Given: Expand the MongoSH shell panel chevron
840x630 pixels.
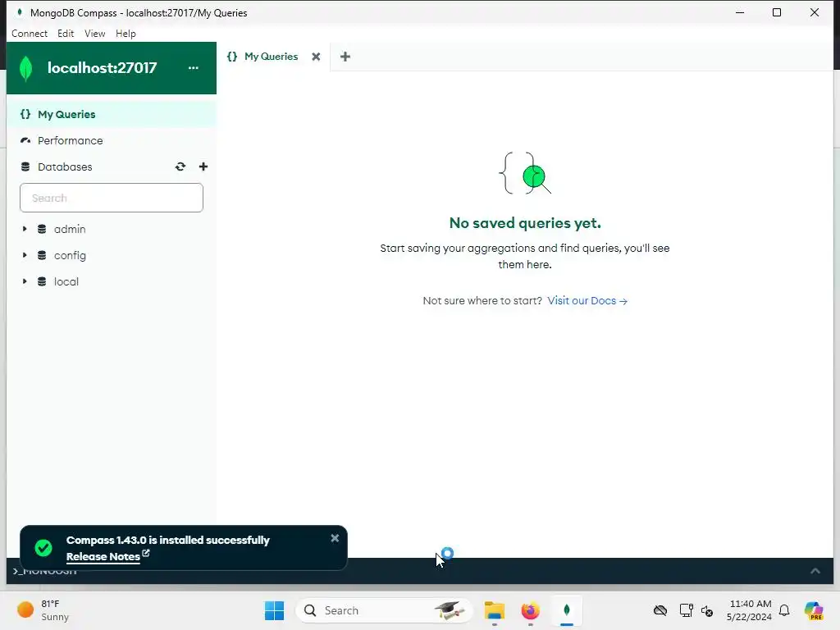Looking at the screenshot, I should pos(815,571).
